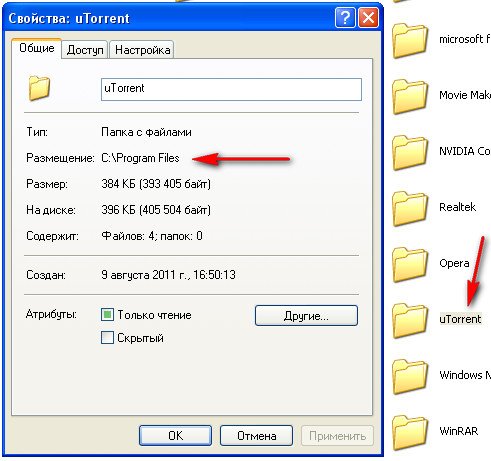
Task: Switch to the Доступ tab
Action: pos(85,50)
